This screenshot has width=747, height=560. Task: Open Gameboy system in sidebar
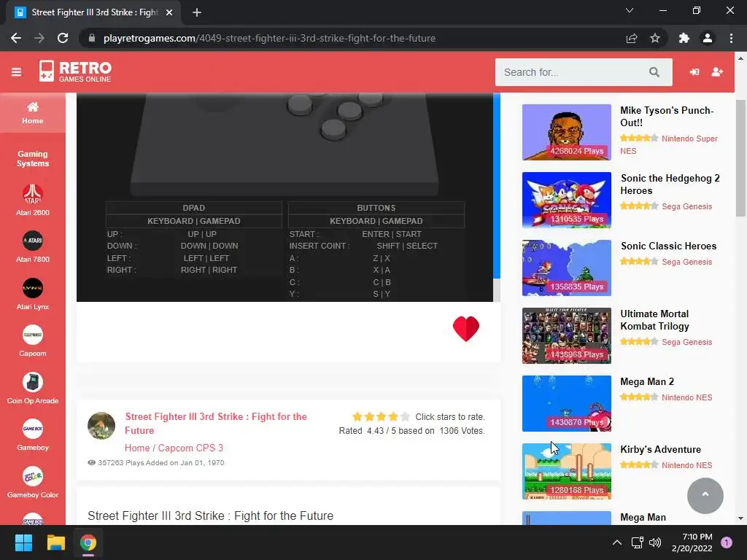tap(32, 435)
